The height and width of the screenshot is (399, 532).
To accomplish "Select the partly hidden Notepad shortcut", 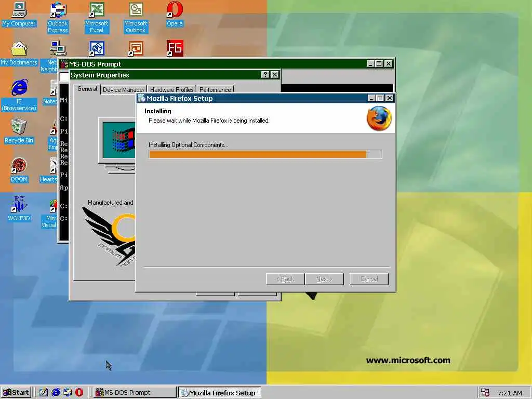I will pyautogui.click(x=50, y=92).
